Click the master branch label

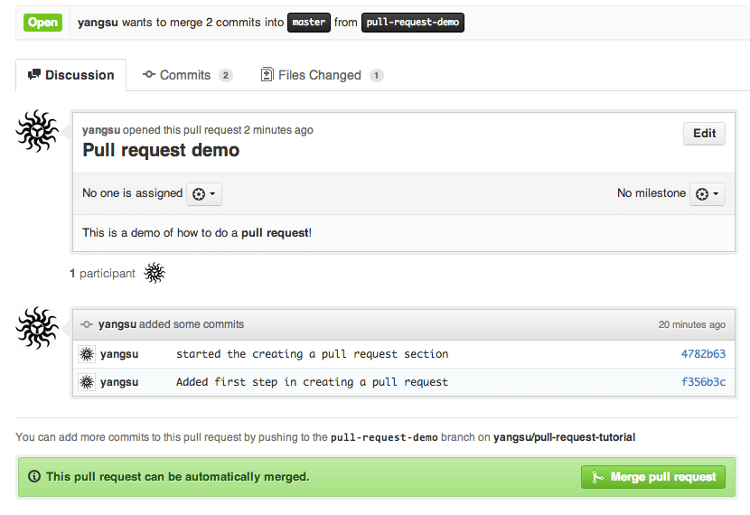tap(309, 22)
